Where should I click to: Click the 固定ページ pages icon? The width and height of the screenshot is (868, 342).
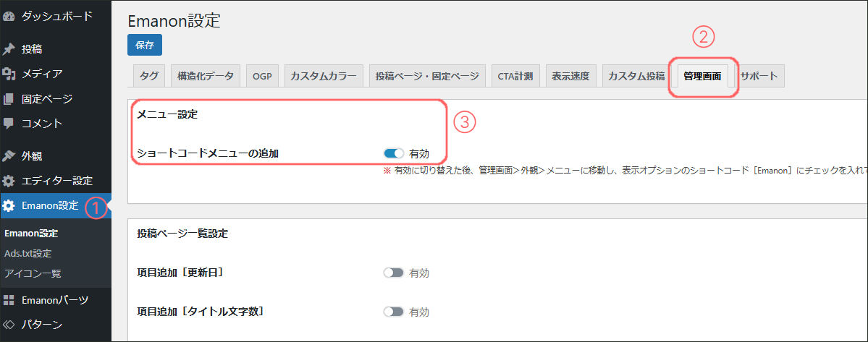point(9,98)
